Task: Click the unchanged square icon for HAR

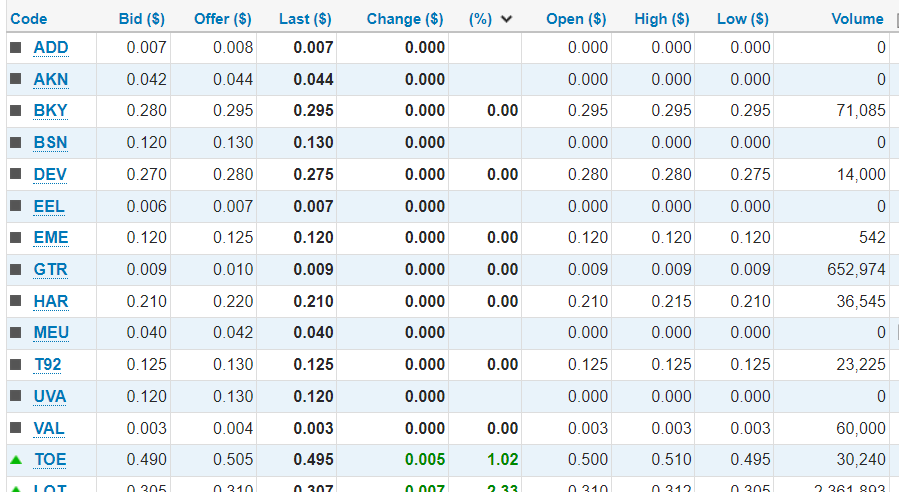Action: pos(15,301)
